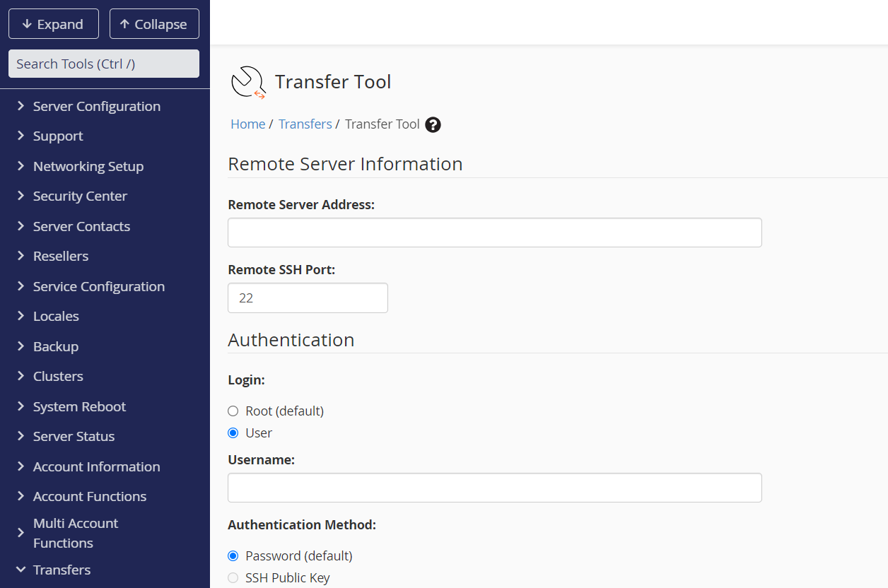Image resolution: width=888 pixels, height=588 pixels.
Task: Click the Transfer Tool wrench icon
Action: (247, 81)
